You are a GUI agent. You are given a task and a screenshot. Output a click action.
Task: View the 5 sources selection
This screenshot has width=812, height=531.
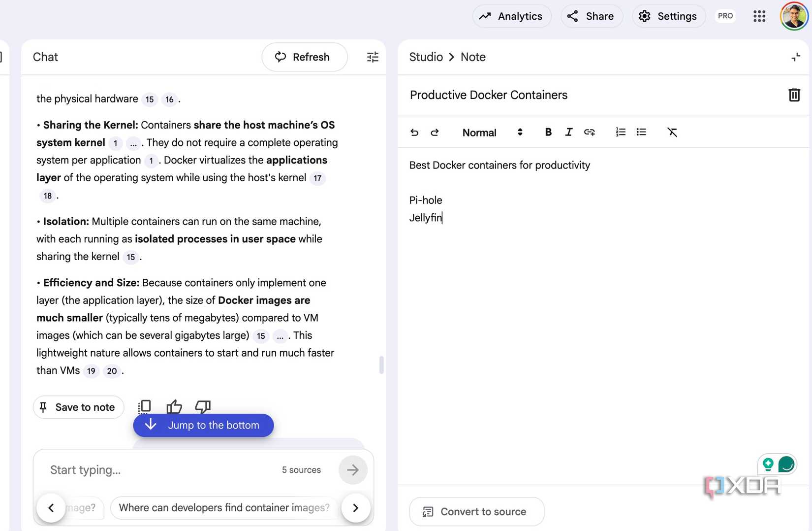click(x=301, y=470)
